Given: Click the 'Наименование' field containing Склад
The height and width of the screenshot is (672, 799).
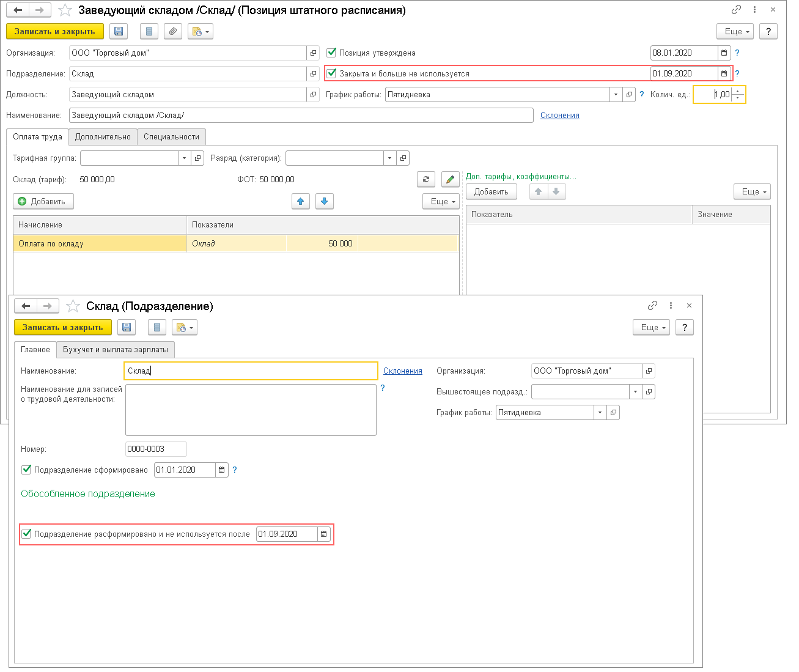Looking at the screenshot, I should pos(251,371).
